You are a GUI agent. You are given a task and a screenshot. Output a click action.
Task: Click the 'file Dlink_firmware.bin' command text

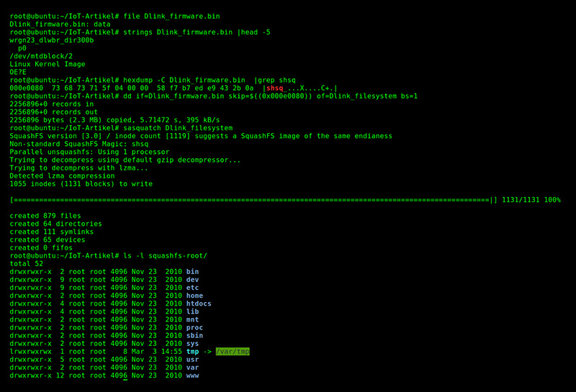(x=171, y=16)
